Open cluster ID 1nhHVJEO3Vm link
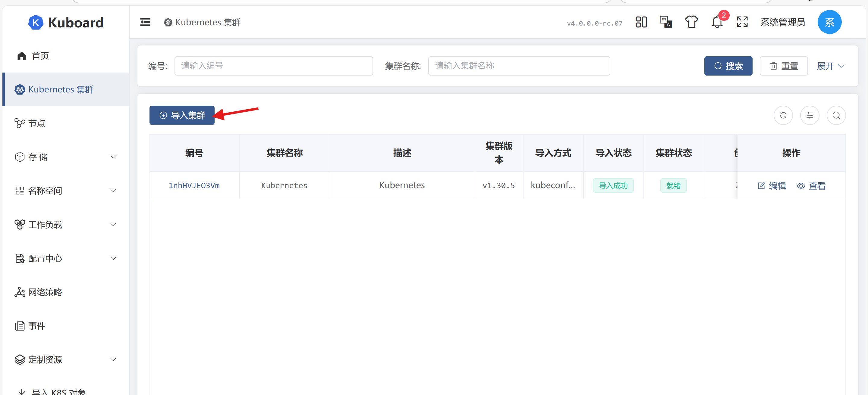This screenshot has height=395, width=868. tap(194, 186)
